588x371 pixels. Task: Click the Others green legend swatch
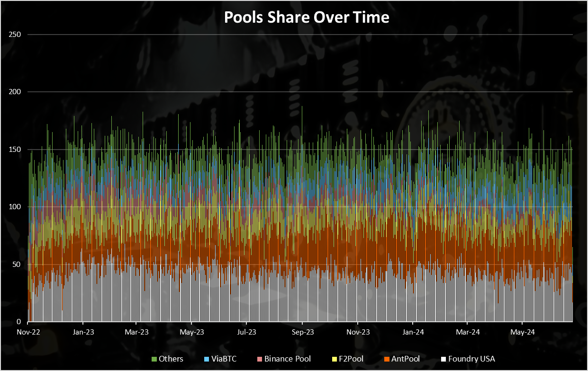154,359
